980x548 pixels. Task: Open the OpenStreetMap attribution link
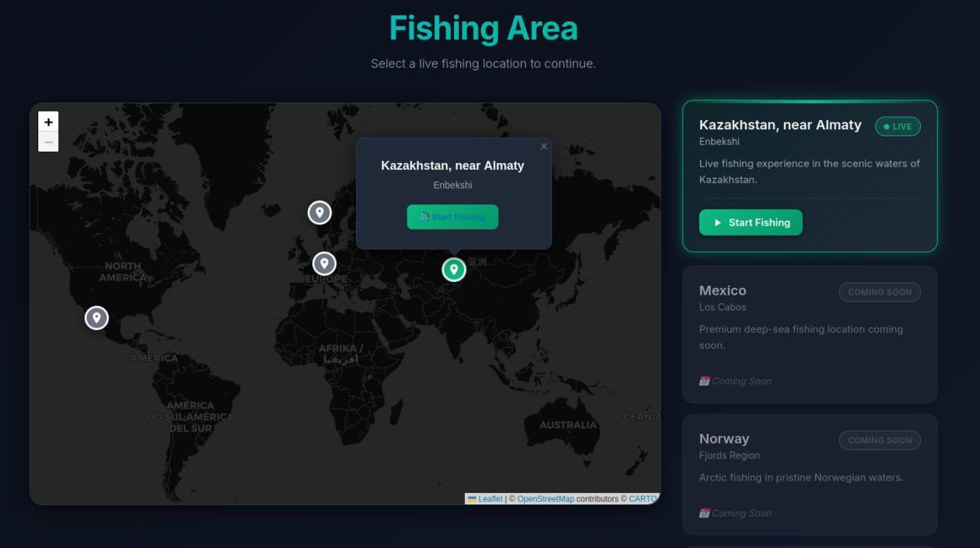[x=545, y=498]
